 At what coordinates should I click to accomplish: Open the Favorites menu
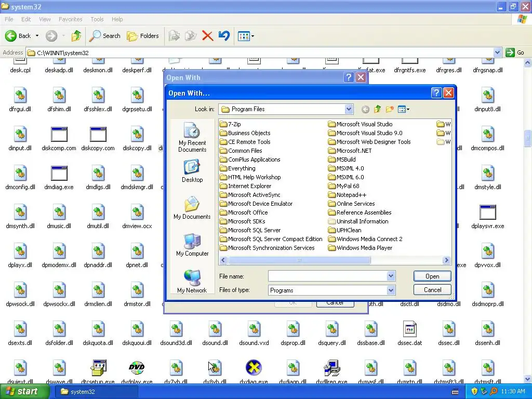click(x=70, y=19)
